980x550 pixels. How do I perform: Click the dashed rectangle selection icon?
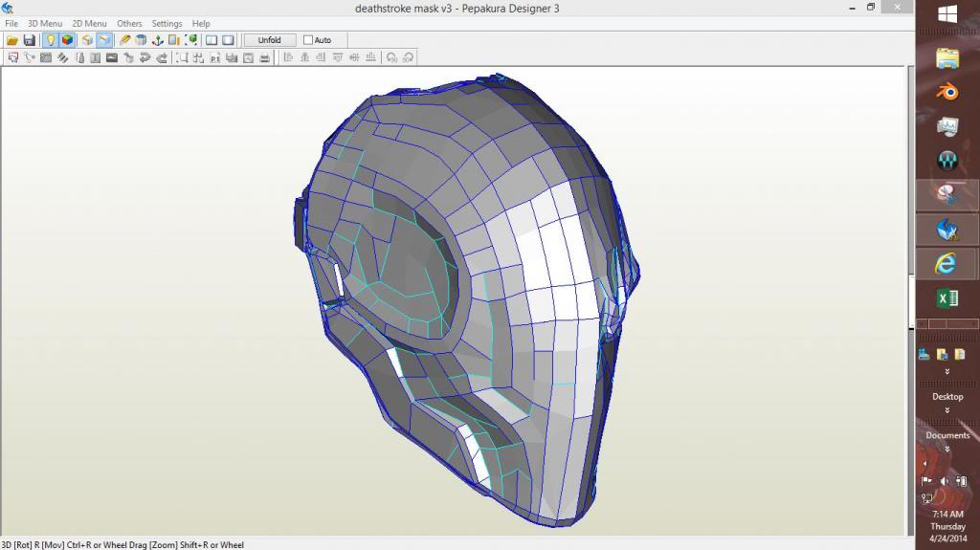pos(182,57)
